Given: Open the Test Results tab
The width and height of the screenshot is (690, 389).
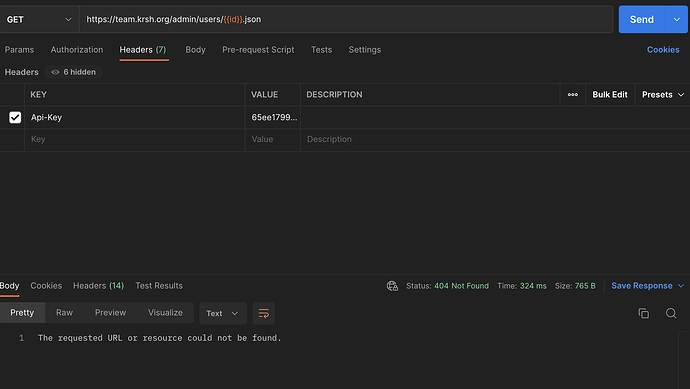Looking at the screenshot, I should 159,286.
